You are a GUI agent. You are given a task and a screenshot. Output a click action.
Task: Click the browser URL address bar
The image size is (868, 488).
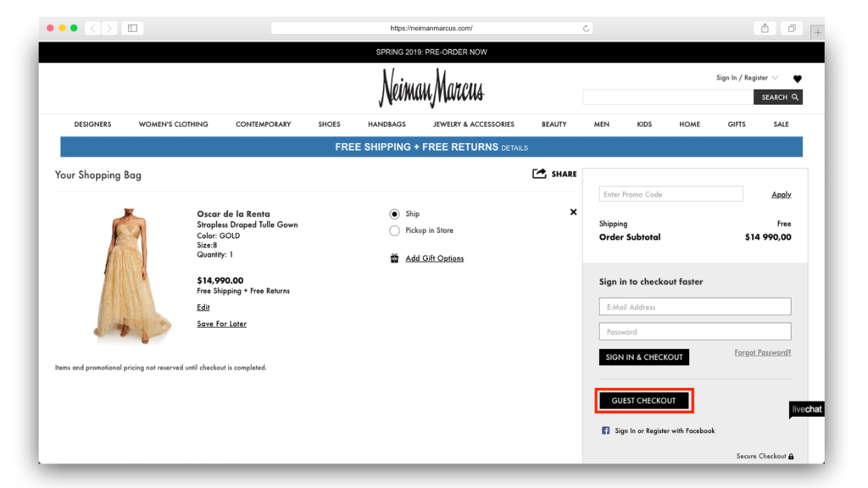[x=431, y=28]
